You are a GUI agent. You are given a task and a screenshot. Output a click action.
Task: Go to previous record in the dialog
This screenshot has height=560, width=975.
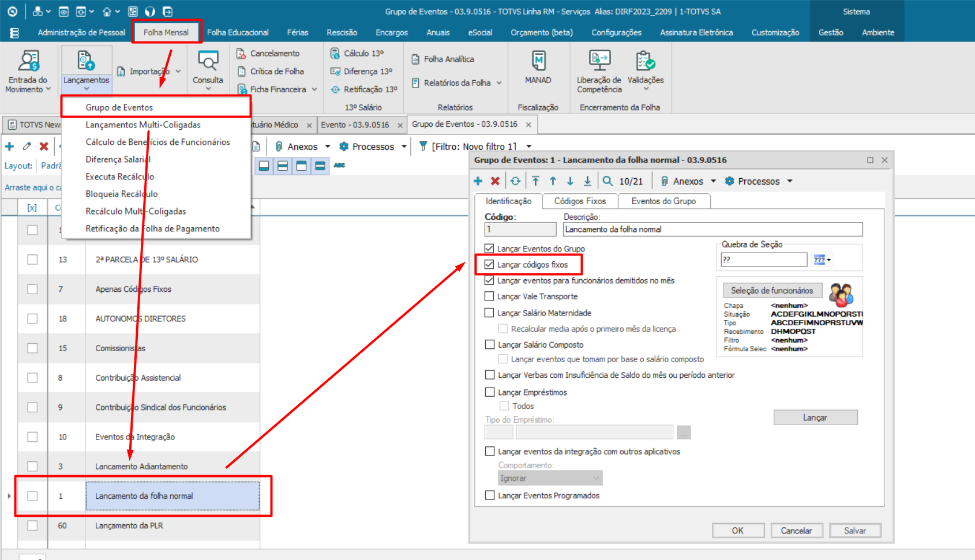pyautogui.click(x=553, y=181)
